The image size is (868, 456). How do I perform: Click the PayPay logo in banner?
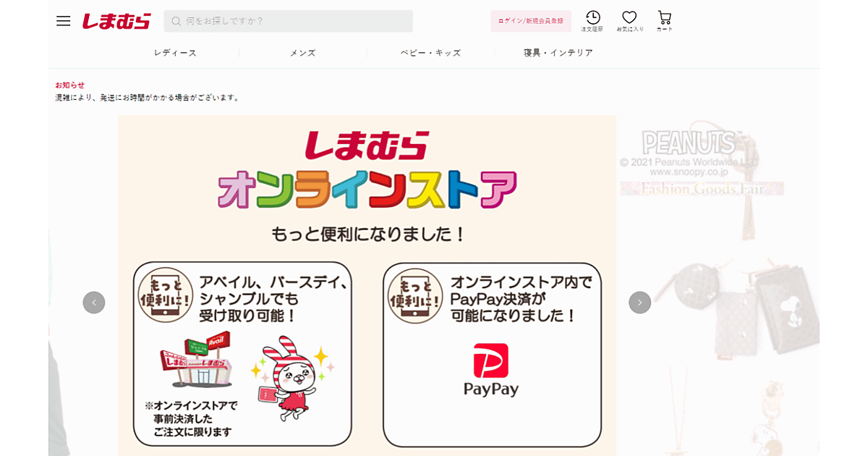[491, 369]
